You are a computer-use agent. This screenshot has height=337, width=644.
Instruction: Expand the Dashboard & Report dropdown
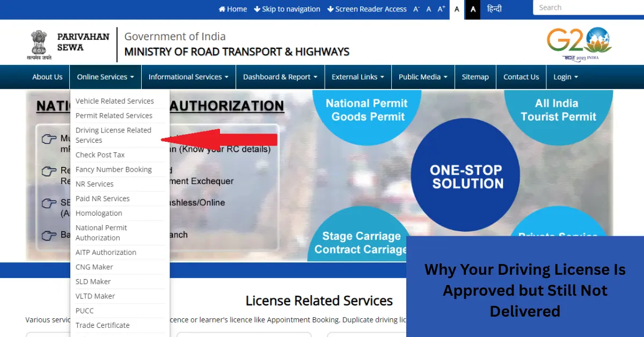tap(280, 77)
